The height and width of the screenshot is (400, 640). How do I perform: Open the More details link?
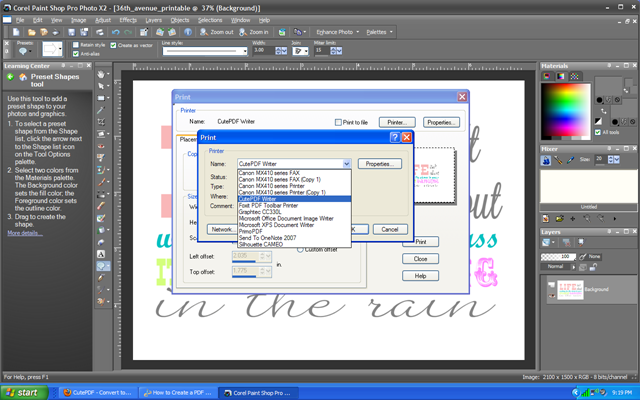click(24, 233)
